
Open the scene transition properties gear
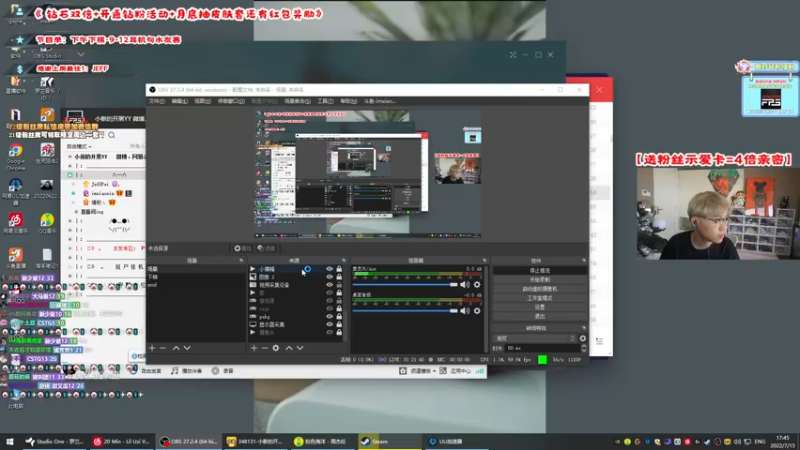(583, 338)
